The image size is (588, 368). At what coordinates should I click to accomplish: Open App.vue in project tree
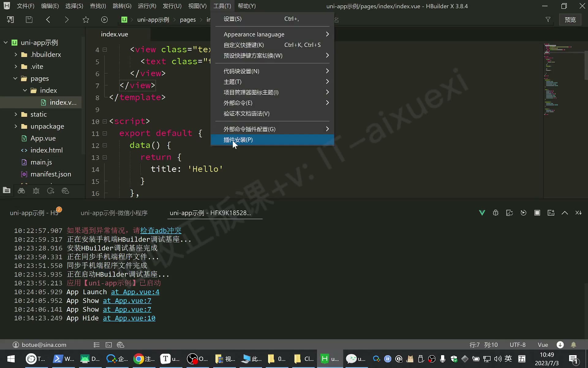click(x=43, y=138)
